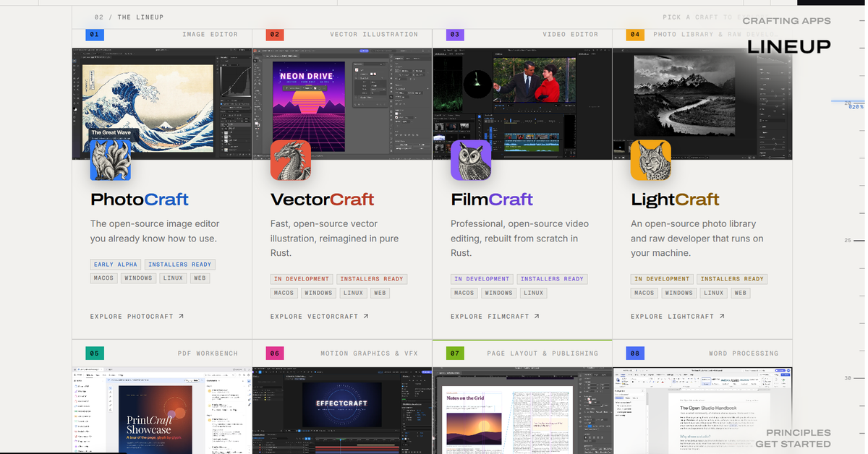Click the FilmCraft owl app icon

(471, 160)
